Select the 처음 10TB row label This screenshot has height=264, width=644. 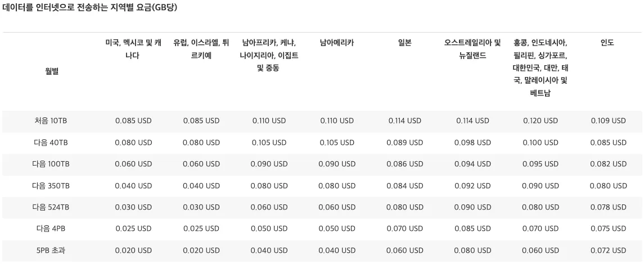pos(51,121)
